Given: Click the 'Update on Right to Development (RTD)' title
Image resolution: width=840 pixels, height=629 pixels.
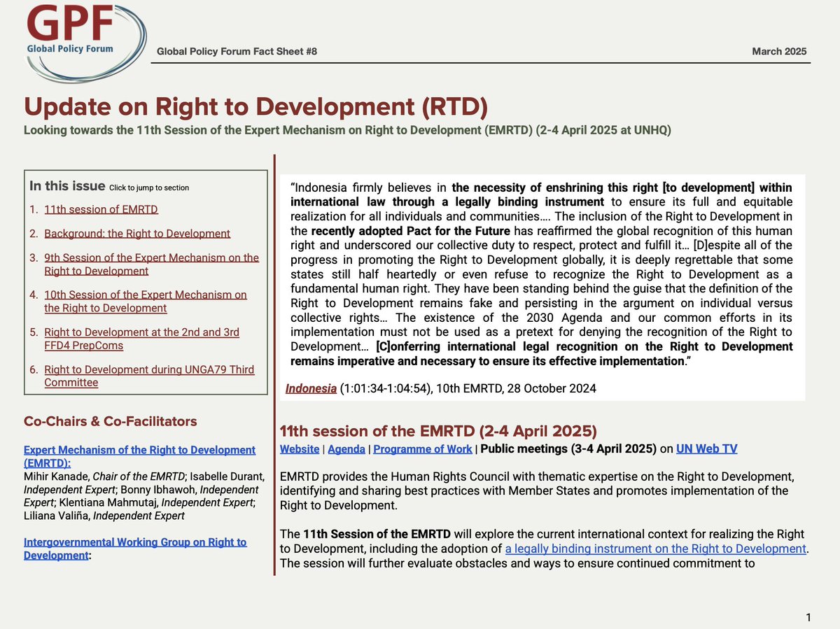Looking at the screenshot, I should (x=255, y=107).
